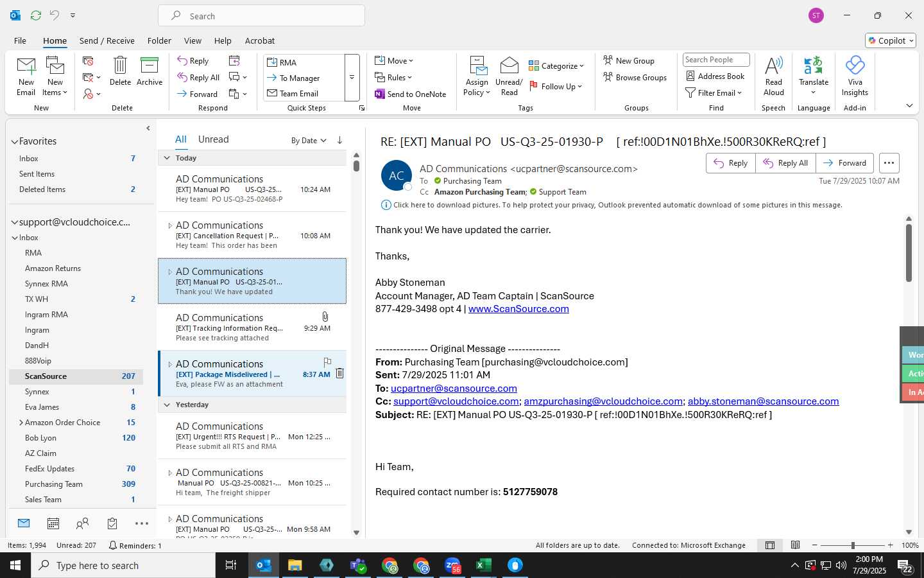Viewport: 924px width, 578px height.
Task: Click the ucpartner@scansource.com link
Action: pos(454,389)
